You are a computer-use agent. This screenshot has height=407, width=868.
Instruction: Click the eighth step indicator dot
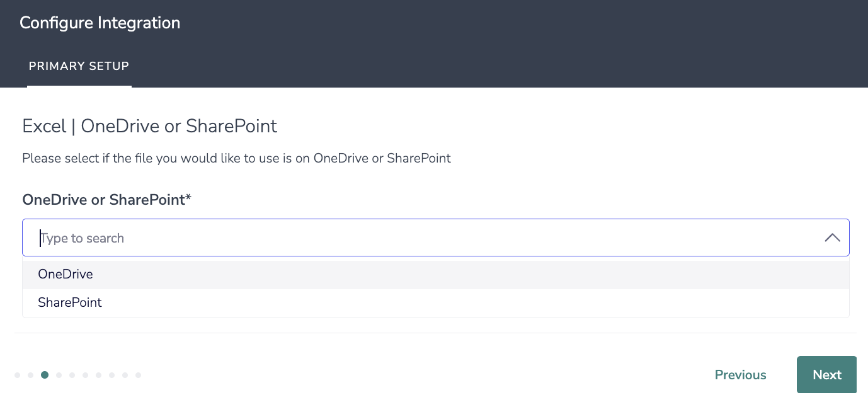point(111,375)
